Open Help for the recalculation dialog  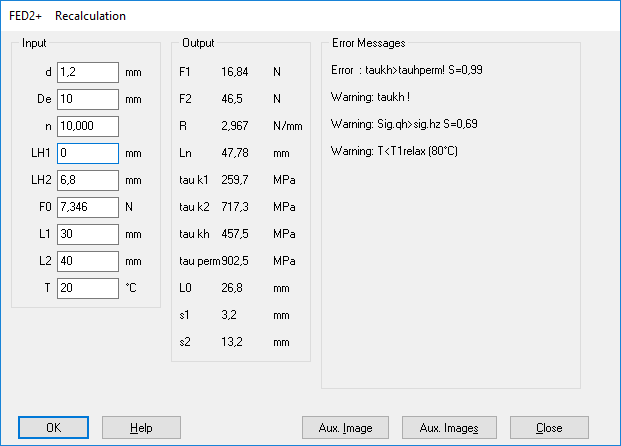141,428
